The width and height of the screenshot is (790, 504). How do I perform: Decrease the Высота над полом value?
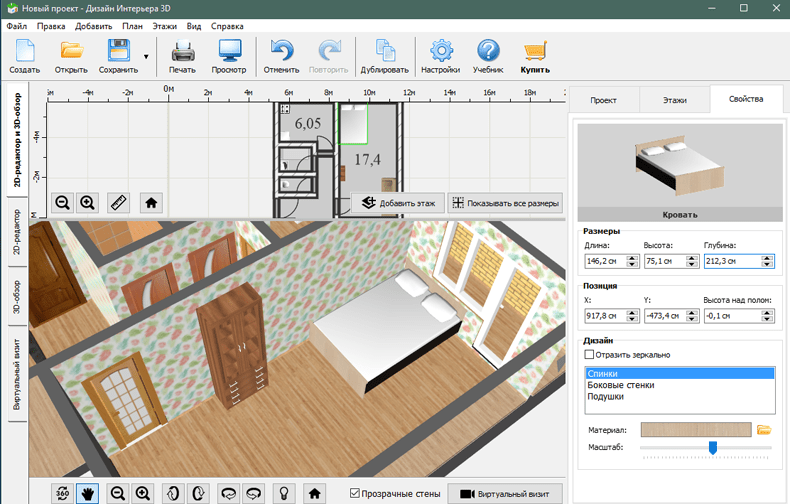[x=768, y=320]
